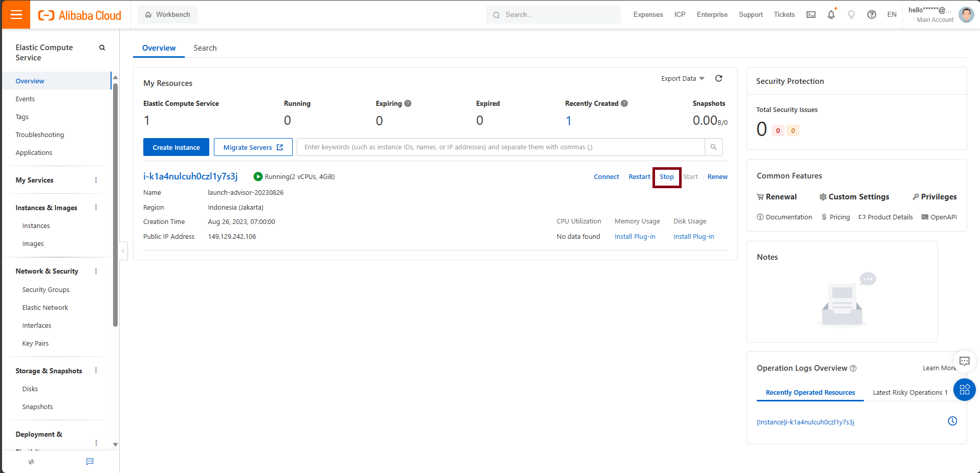Open Security Groups in sidebar
This screenshot has height=473, width=980.
click(x=46, y=290)
